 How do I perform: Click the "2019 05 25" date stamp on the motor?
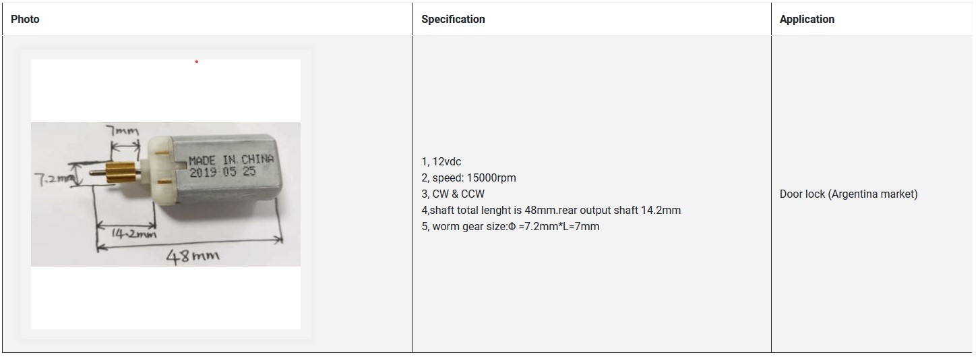(x=222, y=172)
